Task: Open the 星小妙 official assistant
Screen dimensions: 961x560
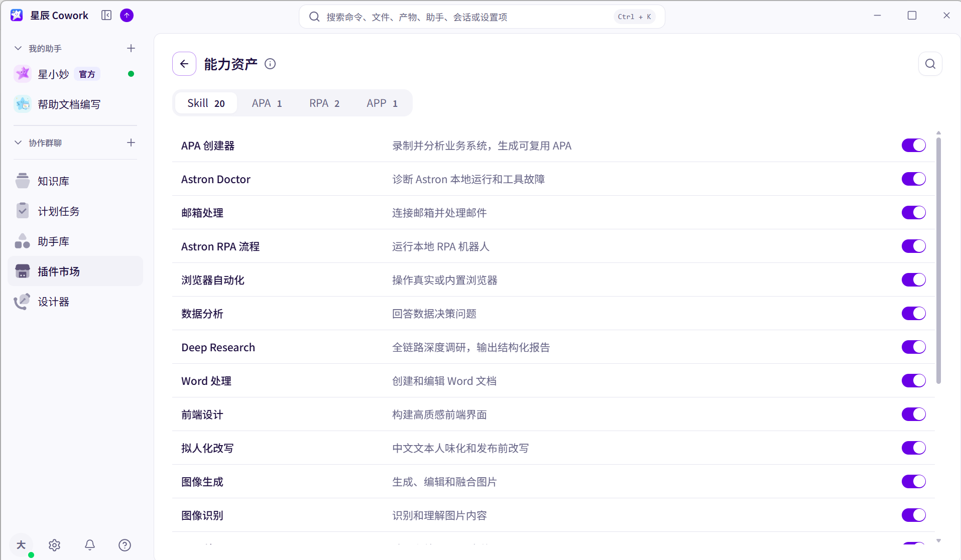Action: 75,74
